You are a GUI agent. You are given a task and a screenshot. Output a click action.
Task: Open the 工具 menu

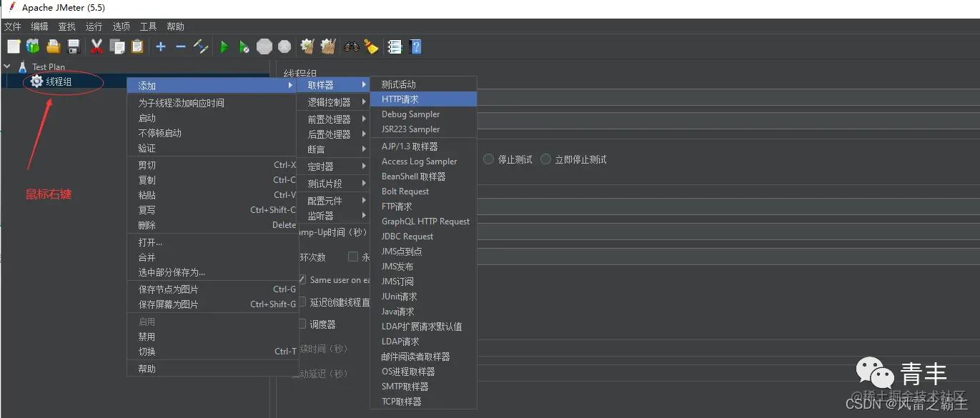click(x=148, y=26)
